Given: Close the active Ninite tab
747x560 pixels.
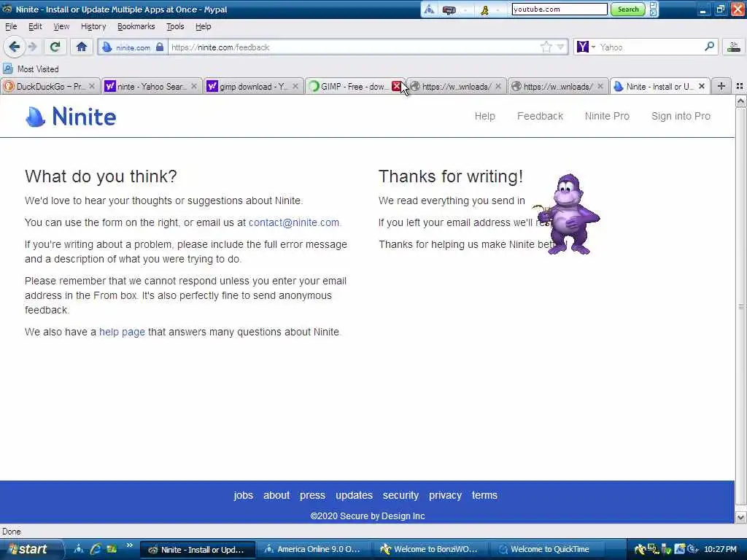Looking at the screenshot, I should 702,86.
